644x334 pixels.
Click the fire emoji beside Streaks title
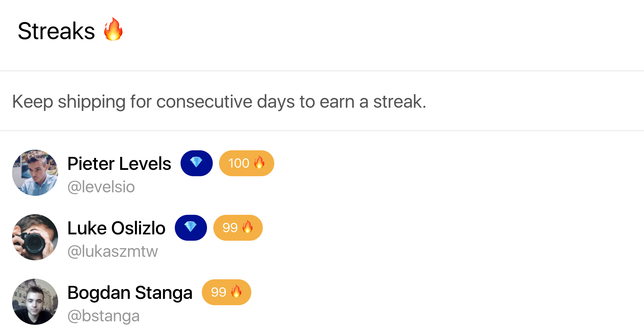click(113, 29)
